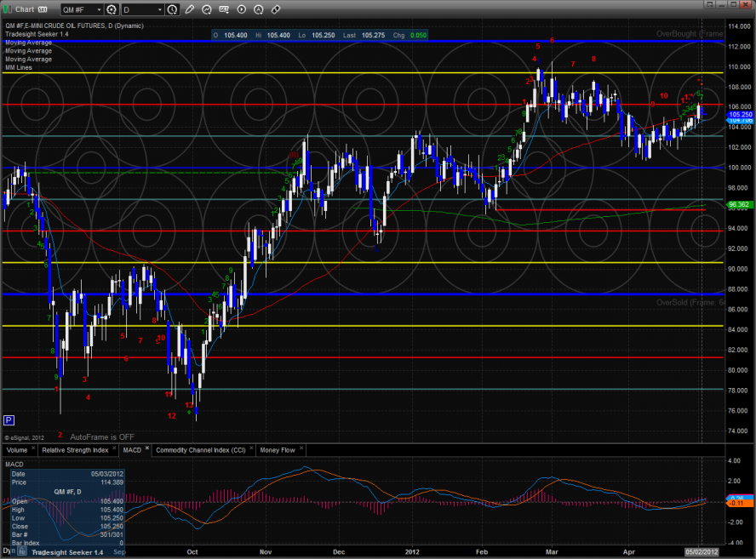
Task: Click the circled A auto icon
Action: pos(258,9)
